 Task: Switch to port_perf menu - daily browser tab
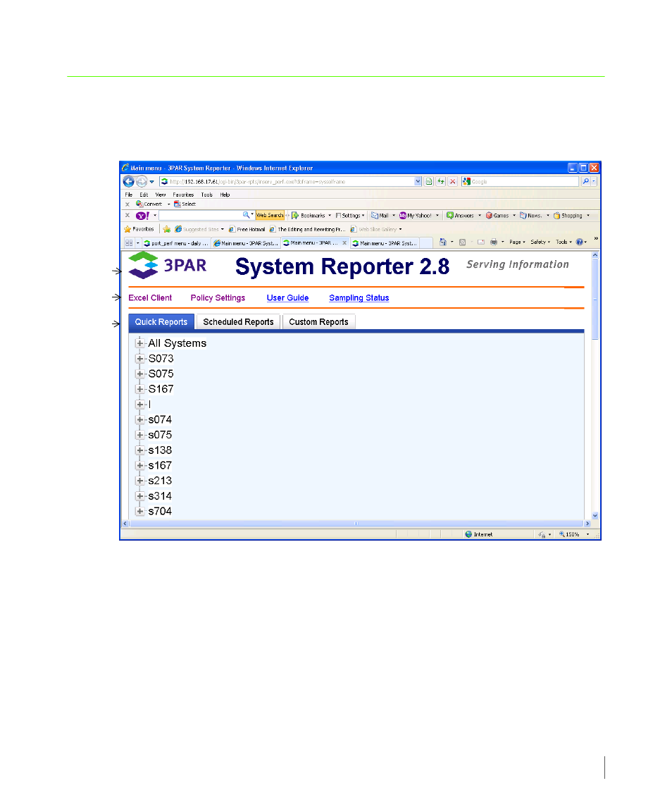tap(176, 243)
